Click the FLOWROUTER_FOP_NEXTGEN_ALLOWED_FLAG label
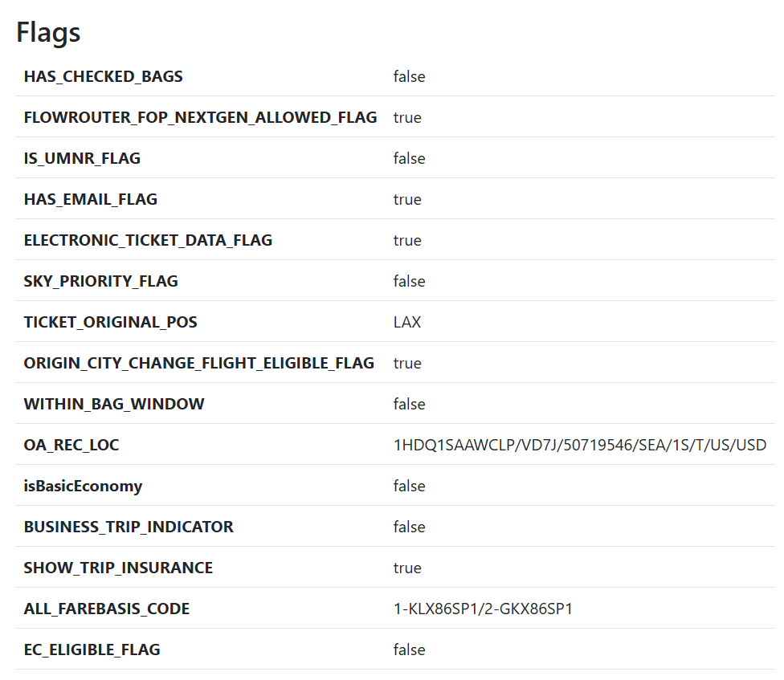Viewport: 784px width, 680px height. [x=200, y=118]
